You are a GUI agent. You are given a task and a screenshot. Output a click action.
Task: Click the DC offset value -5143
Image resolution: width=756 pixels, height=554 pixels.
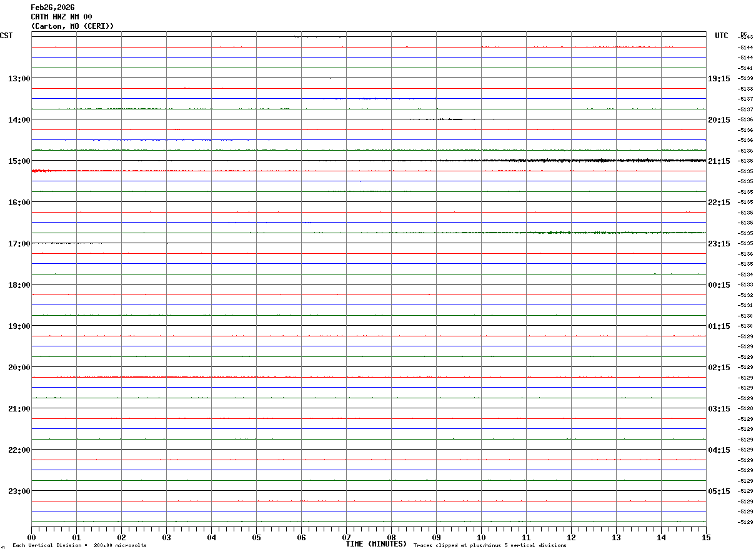(745, 38)
